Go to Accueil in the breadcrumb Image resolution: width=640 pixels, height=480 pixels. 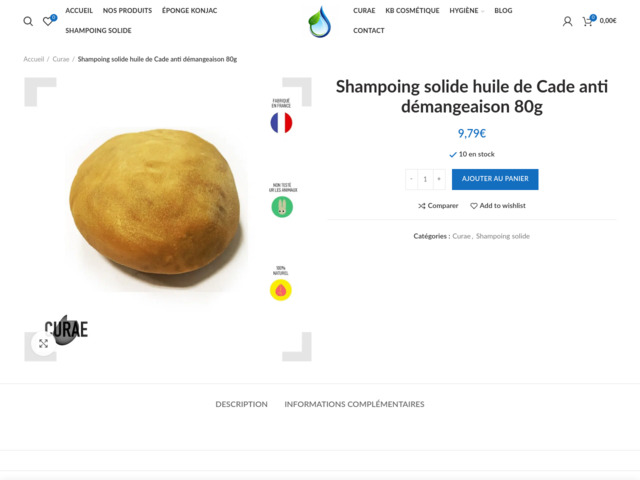point(33,59)
